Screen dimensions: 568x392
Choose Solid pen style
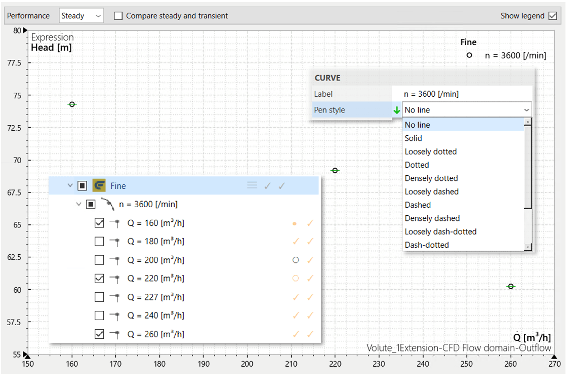pos(463,138)
